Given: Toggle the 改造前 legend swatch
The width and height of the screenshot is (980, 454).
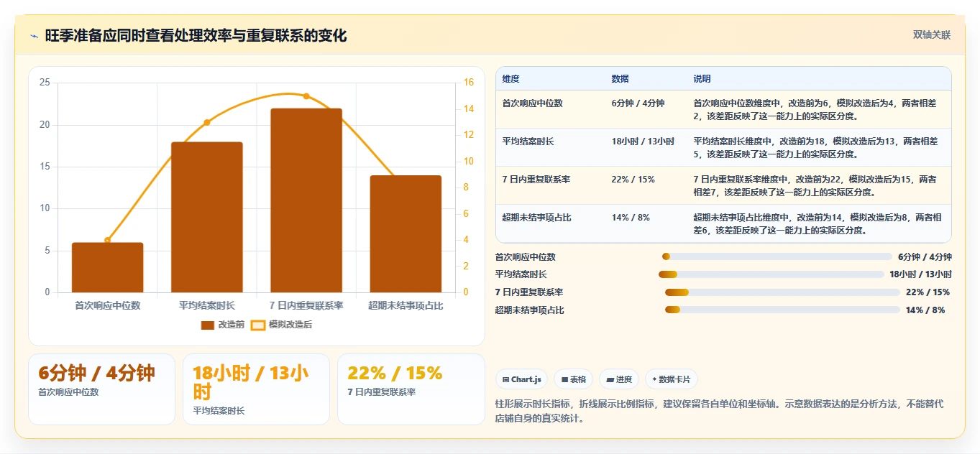Looking at the screenshot, I should [x=208, y=325].
